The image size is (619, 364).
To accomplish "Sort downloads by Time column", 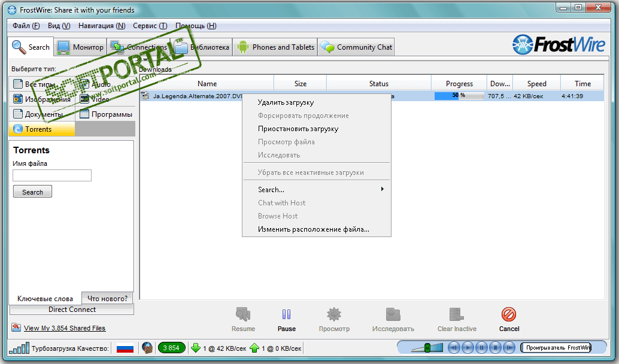I will tap(582, 84).
